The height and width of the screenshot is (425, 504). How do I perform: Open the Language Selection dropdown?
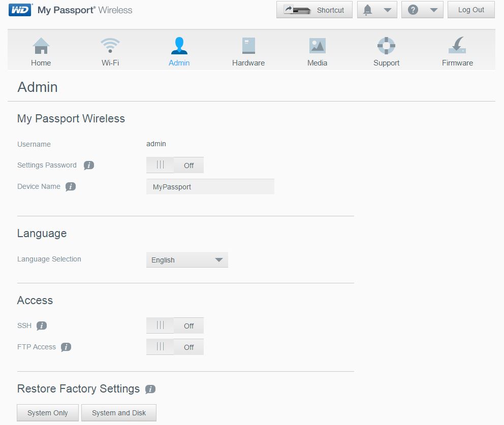pos(187,260)
